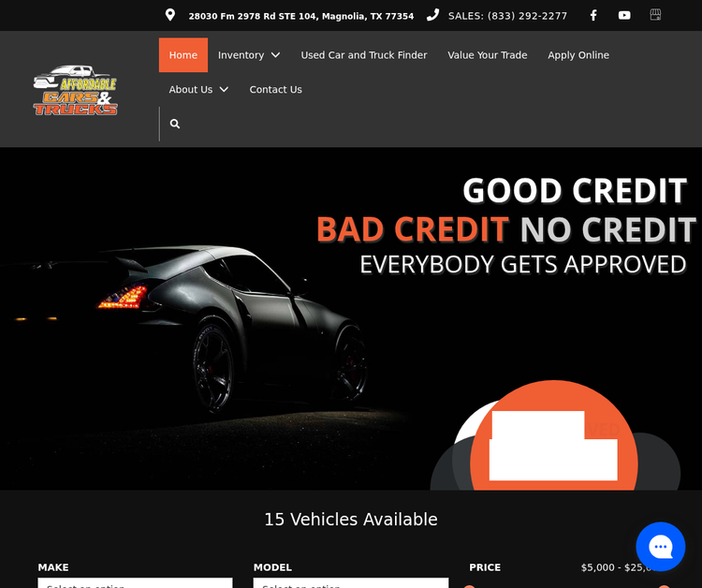
Task: Go to the Home menu item
Action: coord(183,55)
